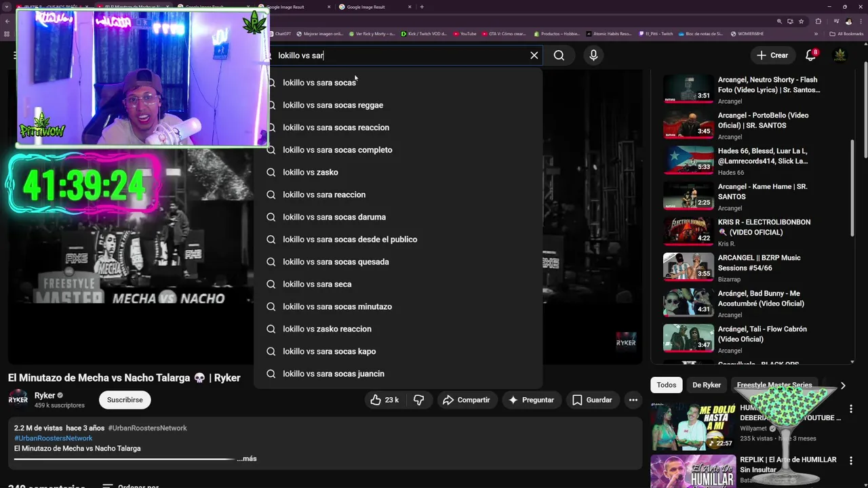
Task: Dislike the video with thumbs down
Action: tap(419, 400)
